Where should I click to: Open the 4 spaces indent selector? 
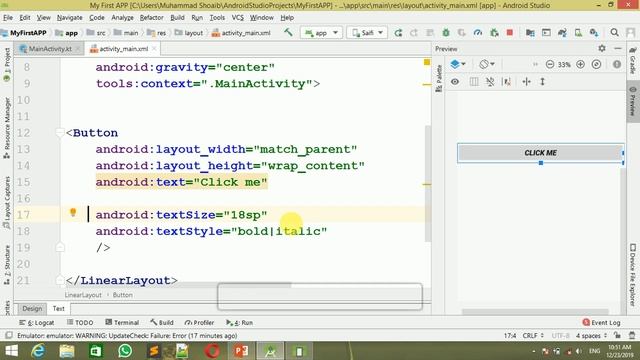pyautogui.click(x=591, y=336)
